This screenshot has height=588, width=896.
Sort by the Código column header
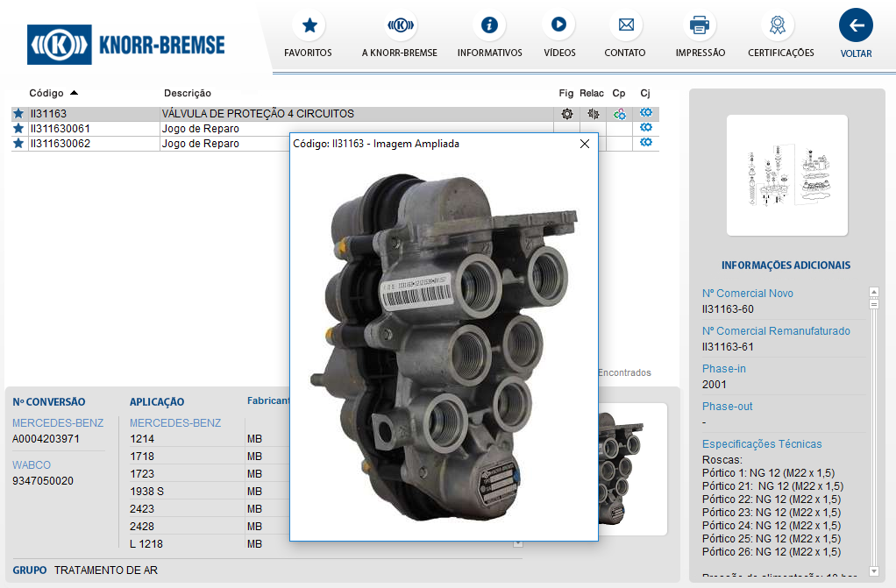click(x=46, y=93)
